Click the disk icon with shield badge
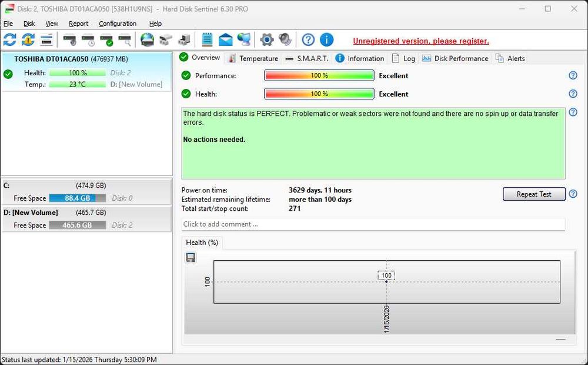This screenshot has height=365, width=588. point(69,39)
